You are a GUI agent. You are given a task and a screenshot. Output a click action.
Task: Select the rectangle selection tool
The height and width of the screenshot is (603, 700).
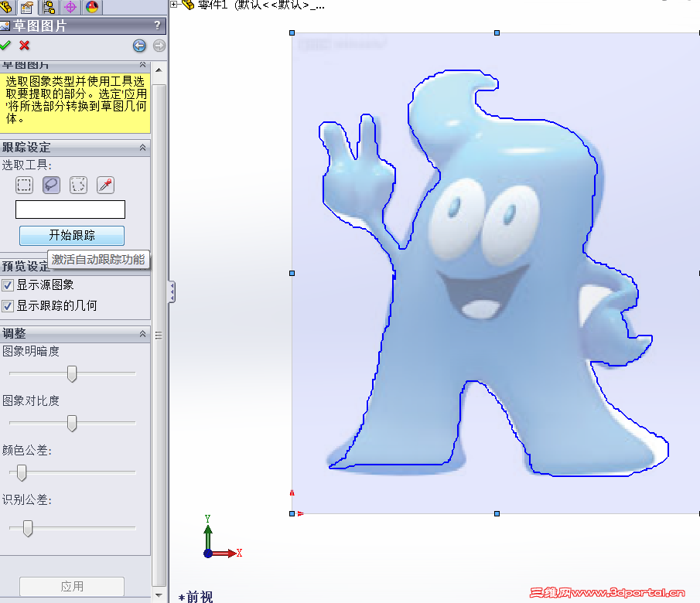(24, 185)
